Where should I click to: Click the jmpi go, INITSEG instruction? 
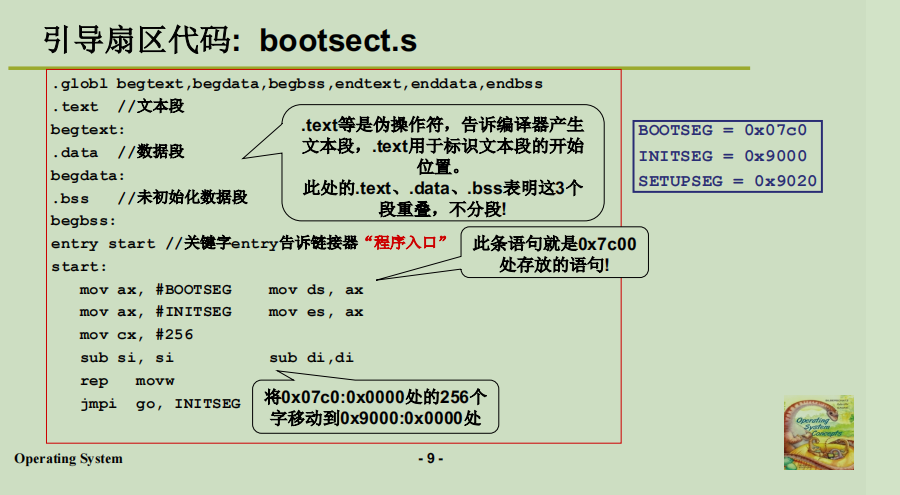pyautogui.click(x=160, y=404)
